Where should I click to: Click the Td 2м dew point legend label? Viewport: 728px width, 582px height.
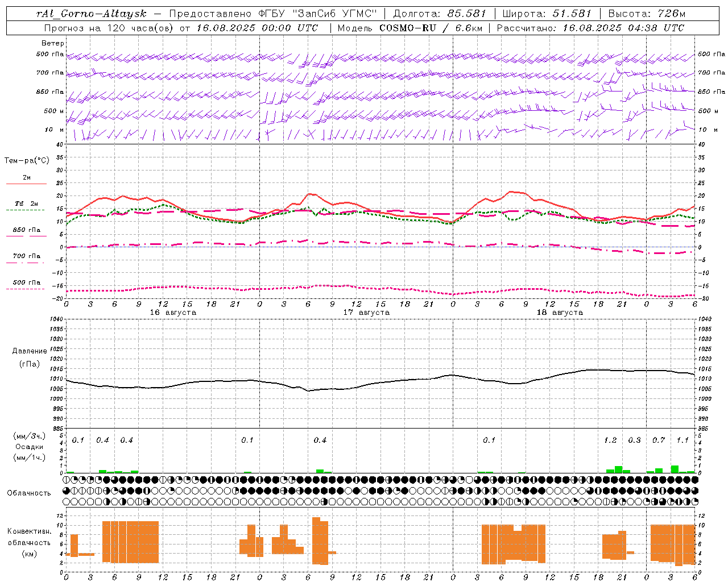[x=27, y=203]
